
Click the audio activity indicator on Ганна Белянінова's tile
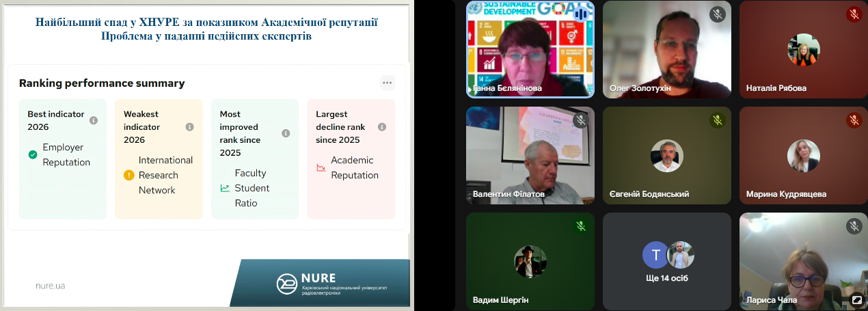(x=581, y=14)
